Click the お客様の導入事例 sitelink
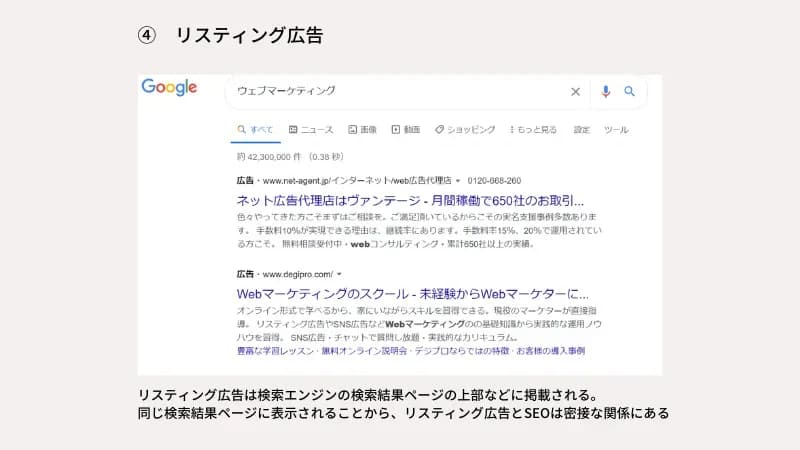Viewport: 800px width, 450px height. 551,351
